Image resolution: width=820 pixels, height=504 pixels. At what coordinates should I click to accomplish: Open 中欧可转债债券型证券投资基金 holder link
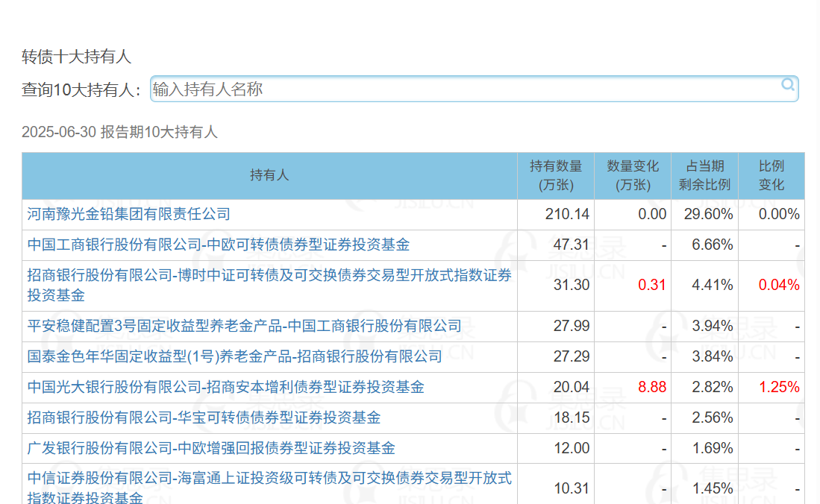tap(219, 245)
